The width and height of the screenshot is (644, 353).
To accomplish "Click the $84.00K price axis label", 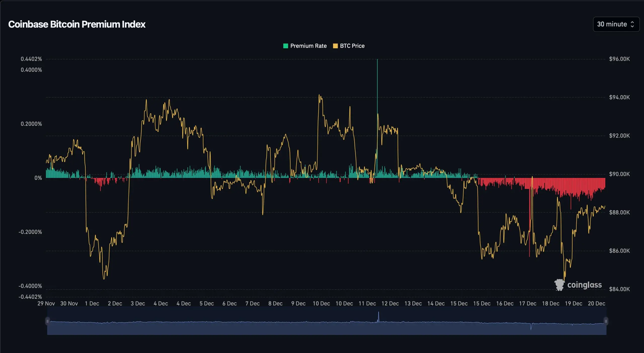I will [x=619, y=289].
